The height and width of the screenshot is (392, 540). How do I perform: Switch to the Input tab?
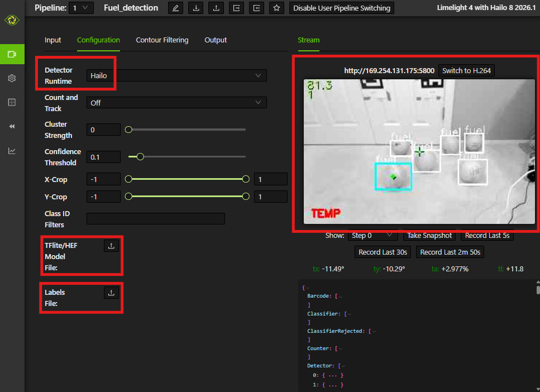[x=52, y=40]
